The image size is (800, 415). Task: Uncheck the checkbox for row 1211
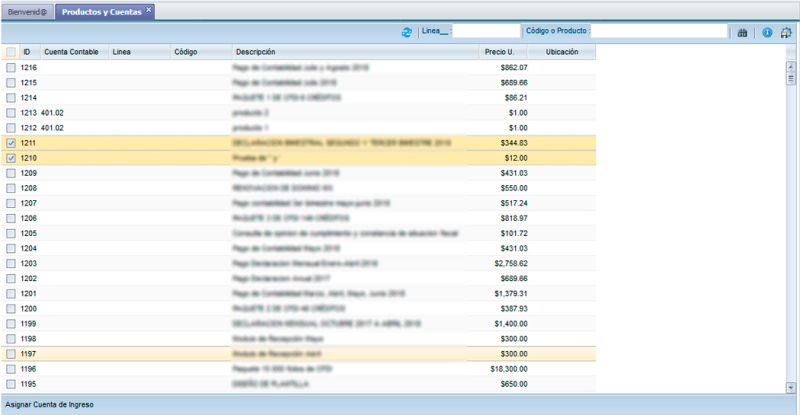(x=11, y=143)
